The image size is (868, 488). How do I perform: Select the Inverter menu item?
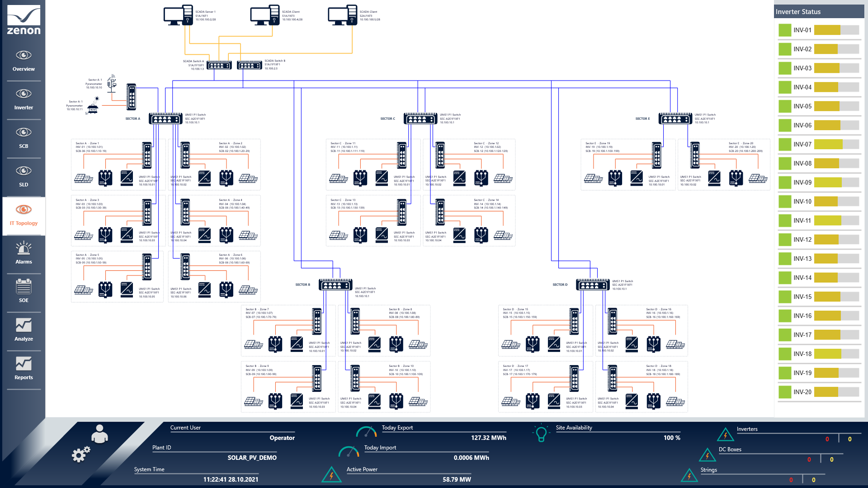pos(24,99)
